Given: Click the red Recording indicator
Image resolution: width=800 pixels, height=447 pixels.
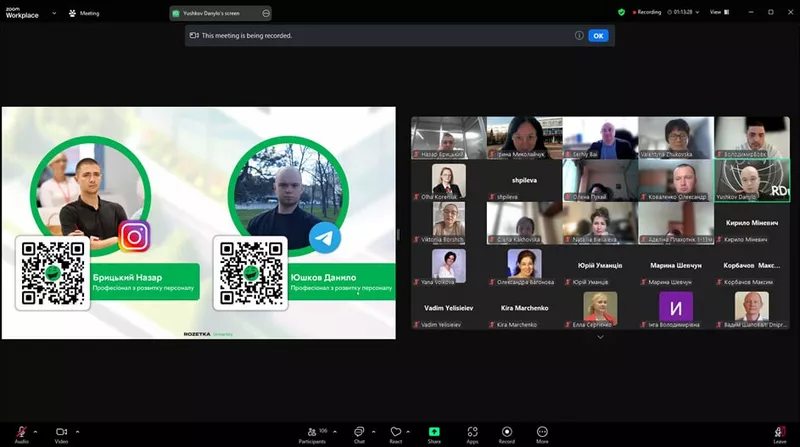Looking at the screenshot, I should 647,12.
